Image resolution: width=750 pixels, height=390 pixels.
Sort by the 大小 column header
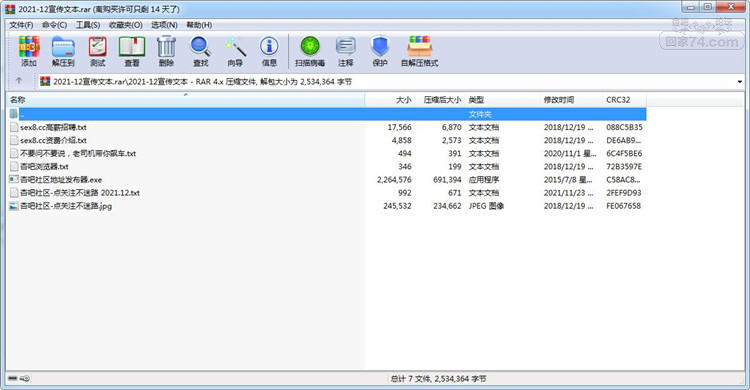pos(389,100)
